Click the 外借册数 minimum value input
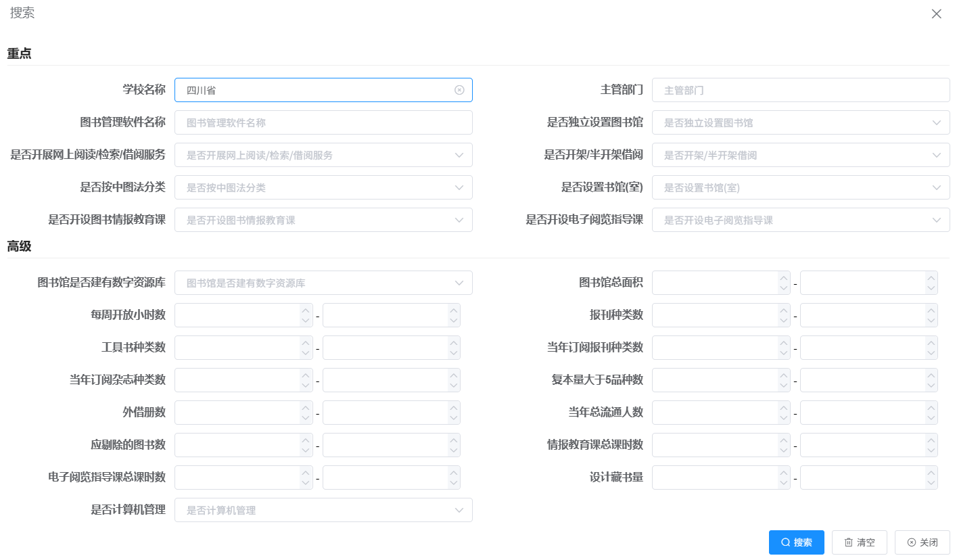 pos(236,413)
